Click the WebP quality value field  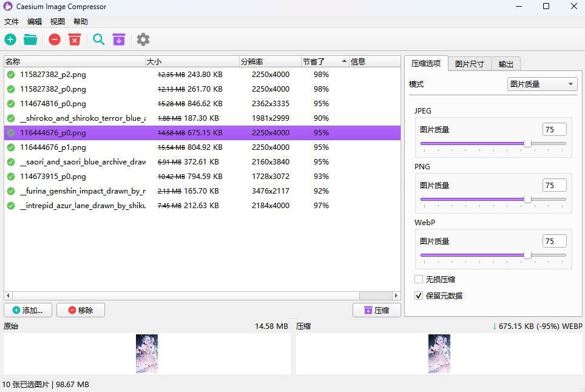(555, 242)
